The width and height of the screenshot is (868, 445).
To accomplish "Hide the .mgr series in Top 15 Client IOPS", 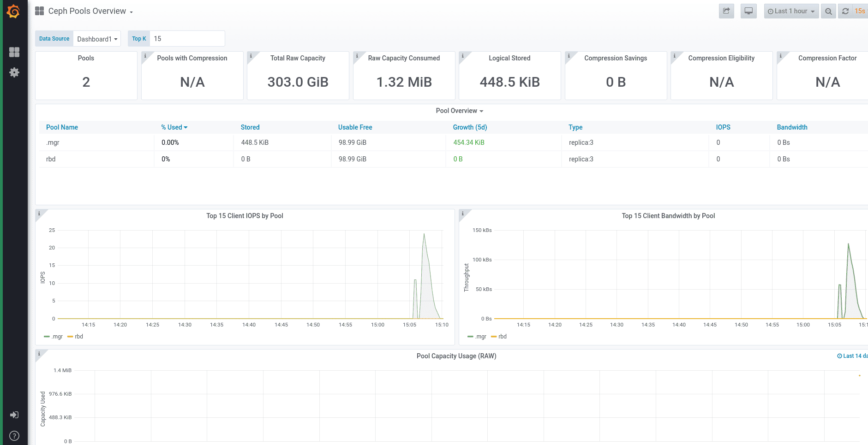I will pos(57,336).
